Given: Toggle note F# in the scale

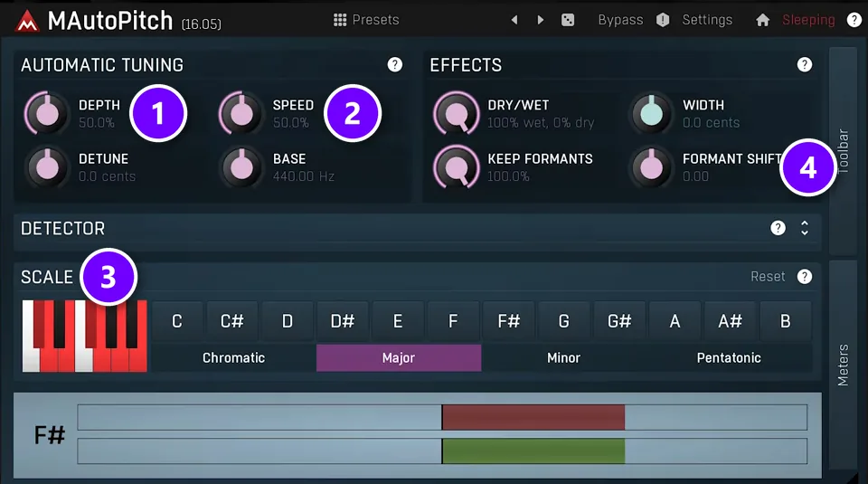Looking at the screenshot, I should (x=509, y=321).
